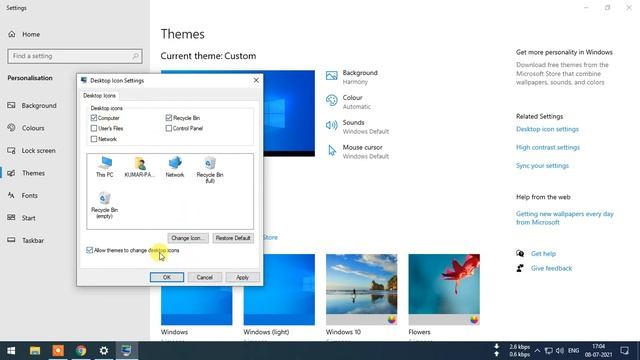Open File Explorer from the taskbar
640x360 pixels.
(x=35, y=351)
